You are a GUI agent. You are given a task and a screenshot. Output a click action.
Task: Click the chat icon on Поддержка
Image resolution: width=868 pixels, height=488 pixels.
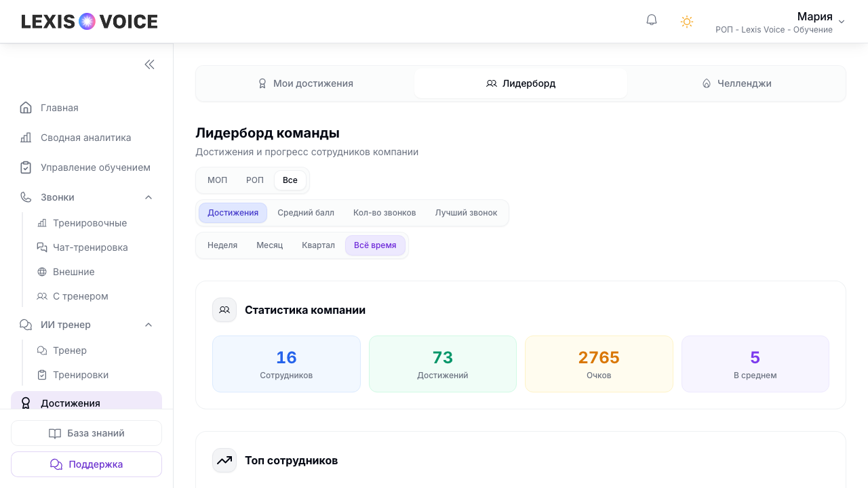tap(56, 464)
